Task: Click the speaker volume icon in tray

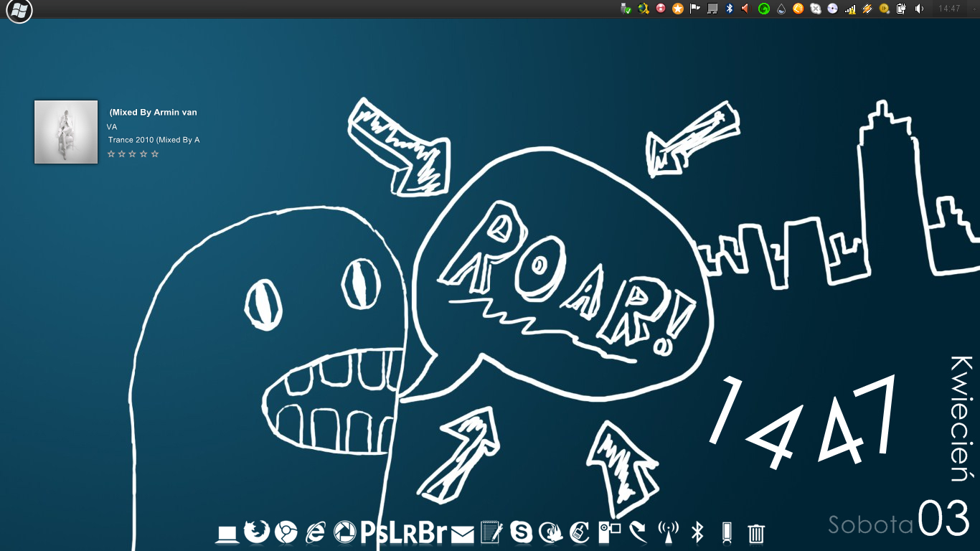Action: pos(920,9)
